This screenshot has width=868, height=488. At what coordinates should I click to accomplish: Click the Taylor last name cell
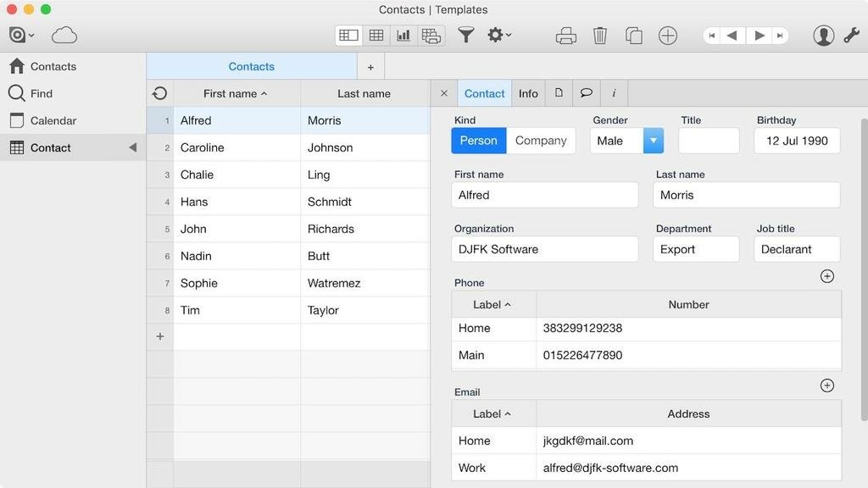tap(365, 310)
